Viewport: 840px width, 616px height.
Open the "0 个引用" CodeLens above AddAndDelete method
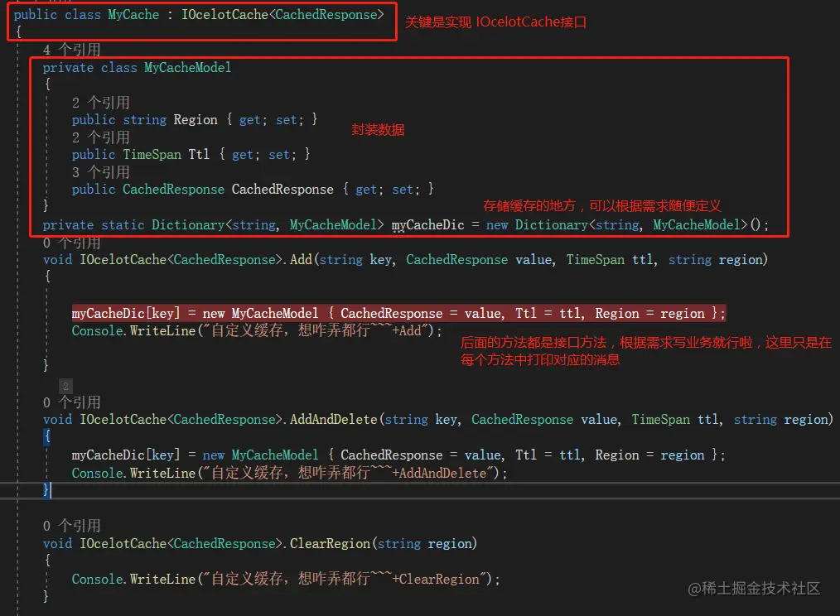[72, 402]
